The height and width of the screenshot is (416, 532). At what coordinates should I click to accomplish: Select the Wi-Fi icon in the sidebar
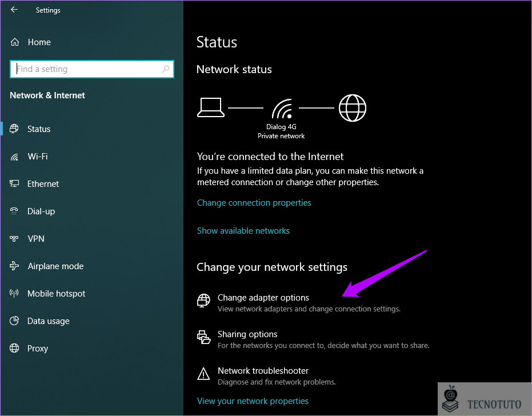tap(14, 156)
